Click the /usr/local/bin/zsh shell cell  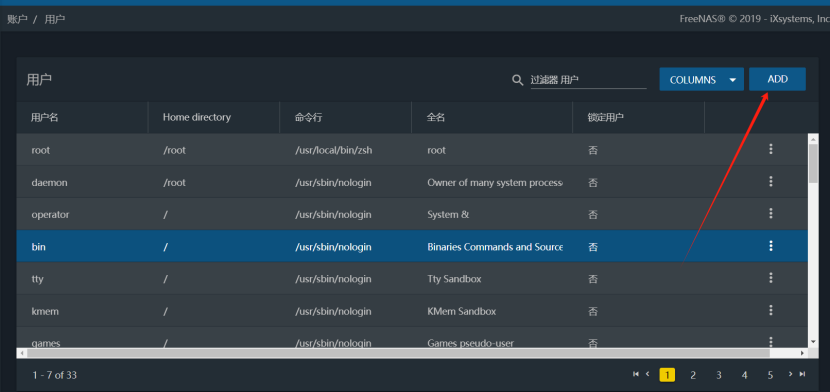[333, 150]
